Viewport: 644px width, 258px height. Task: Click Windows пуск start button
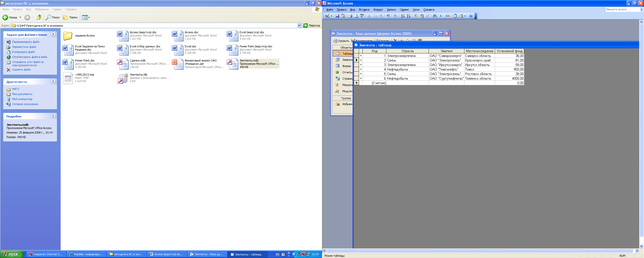(12, 254)
